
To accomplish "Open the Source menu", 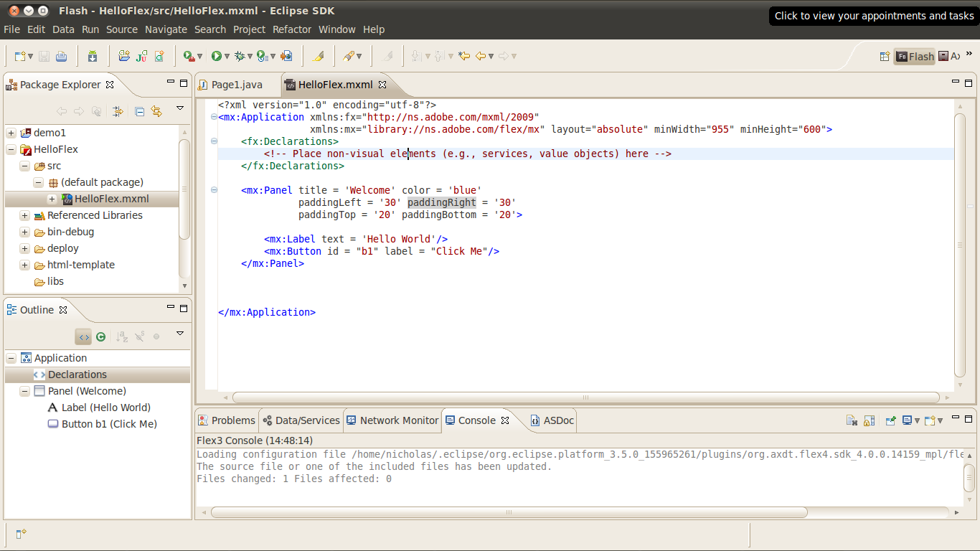I will (x=122, y=29).
